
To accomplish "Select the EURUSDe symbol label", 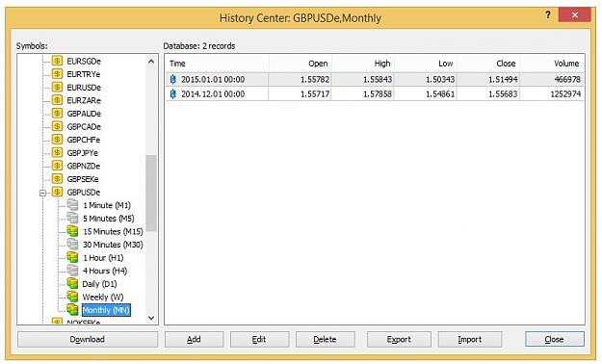I will [x=84, y=88].
